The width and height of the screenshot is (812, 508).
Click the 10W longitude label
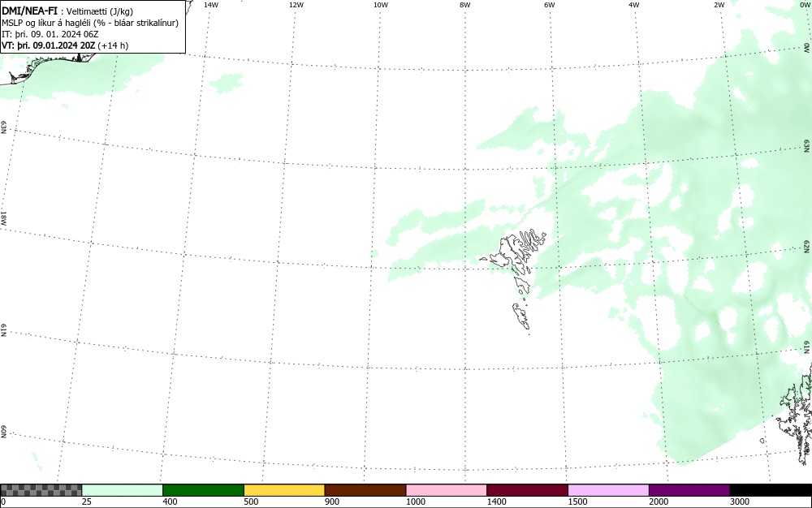click(381, 5)
